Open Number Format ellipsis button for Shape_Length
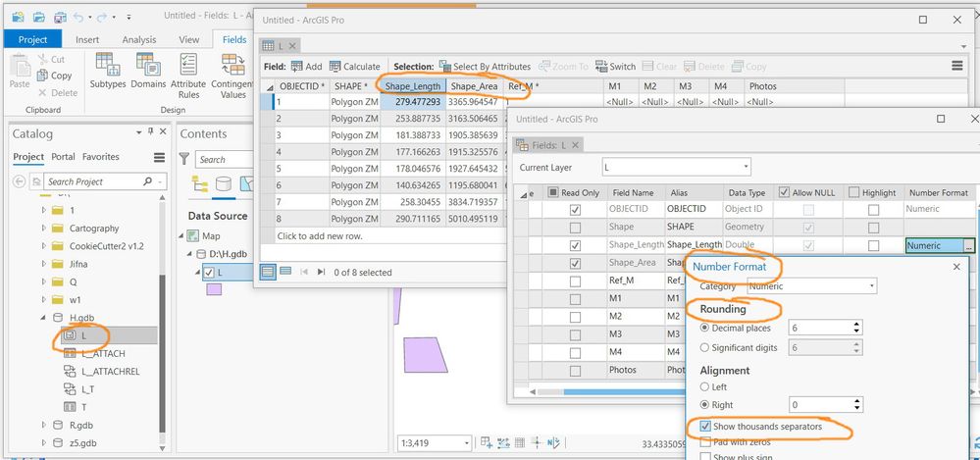Viewport: 980px width, 460px height. 968,245
